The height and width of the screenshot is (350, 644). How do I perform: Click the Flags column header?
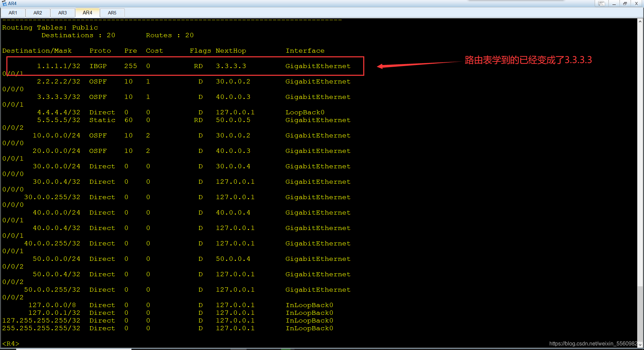coord(200,51)
